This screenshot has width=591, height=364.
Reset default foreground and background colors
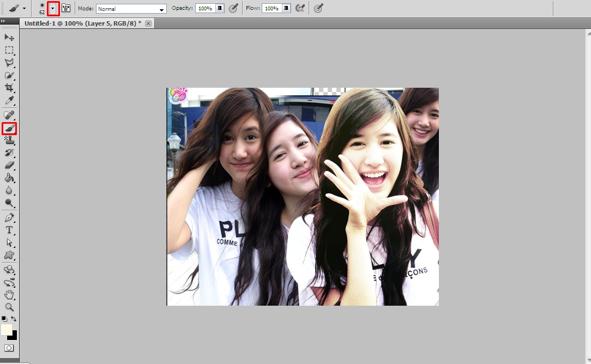pyautogui.click(x=4, y=319)
